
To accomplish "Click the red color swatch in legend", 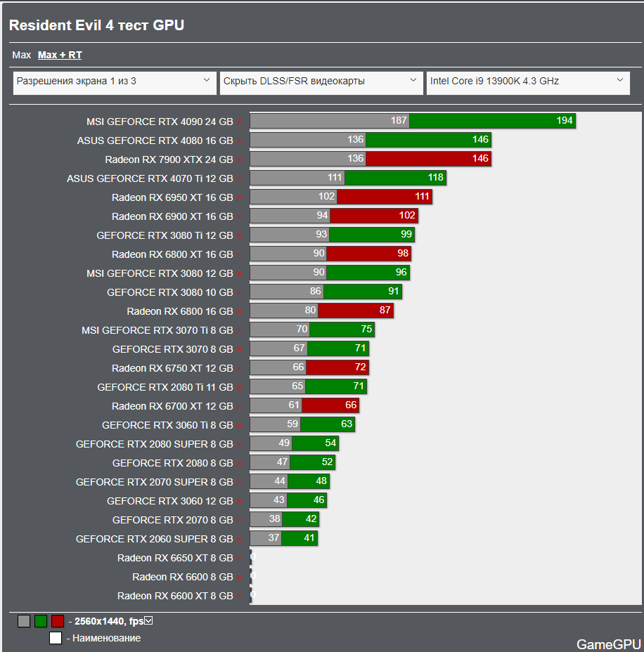I will (x=58, y=621).
